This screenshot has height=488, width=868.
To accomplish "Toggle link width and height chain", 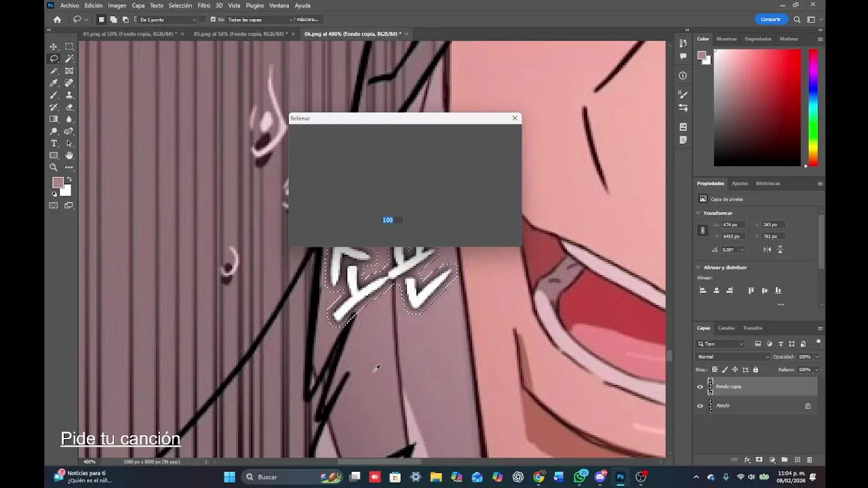I will (703, 230).
